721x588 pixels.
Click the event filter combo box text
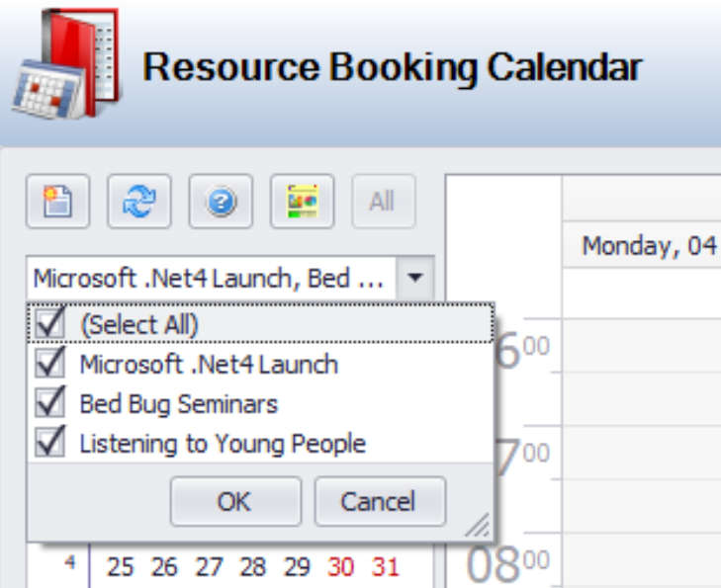(210, 279)
